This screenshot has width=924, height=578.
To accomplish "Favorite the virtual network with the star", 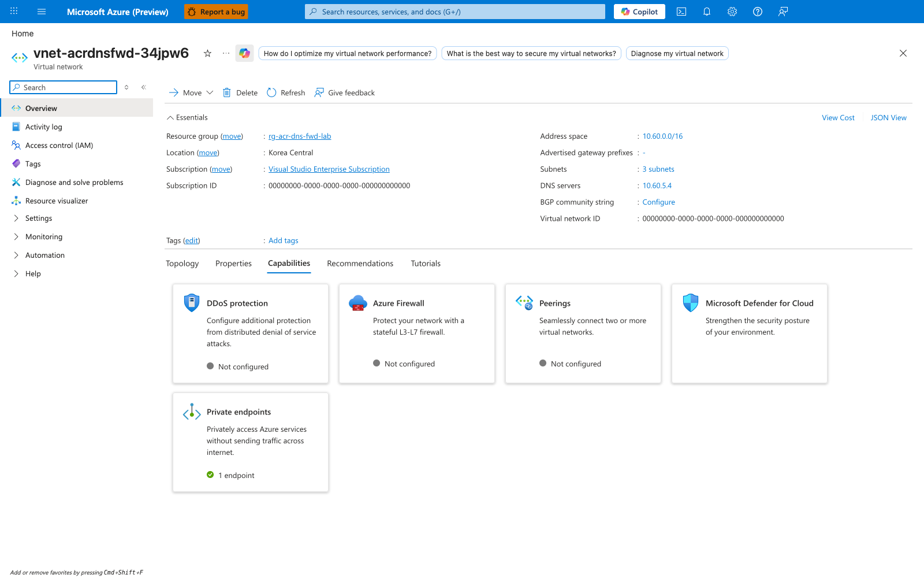I will pyautogui.click(x=207, y=53).
